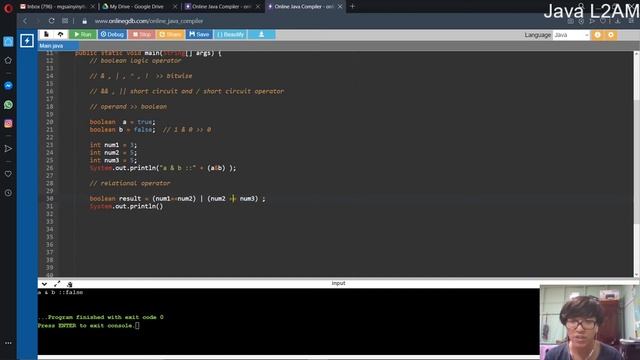Save the current project
Viewport: 640px width, 360px height.
[199, 35]
